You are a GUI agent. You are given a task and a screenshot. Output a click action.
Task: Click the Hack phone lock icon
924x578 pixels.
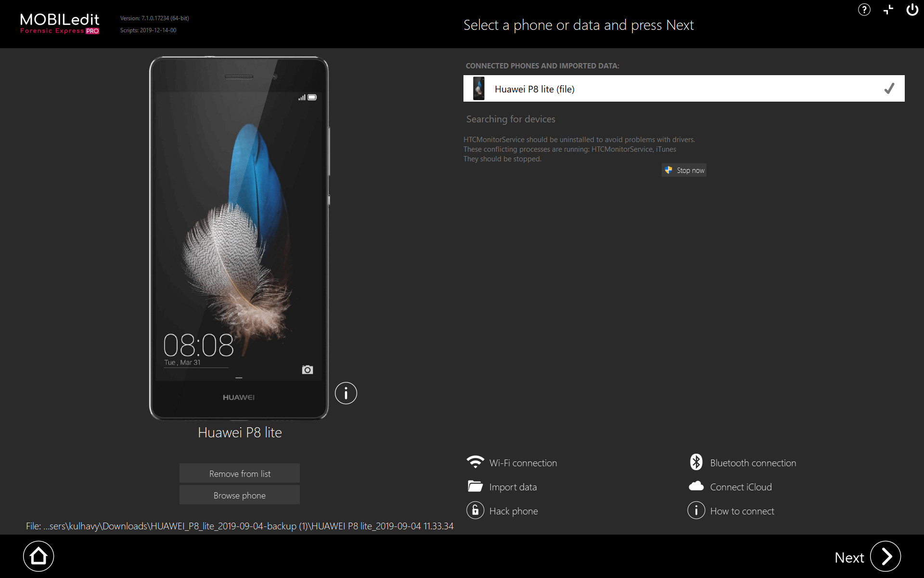[x=475, y=511]
